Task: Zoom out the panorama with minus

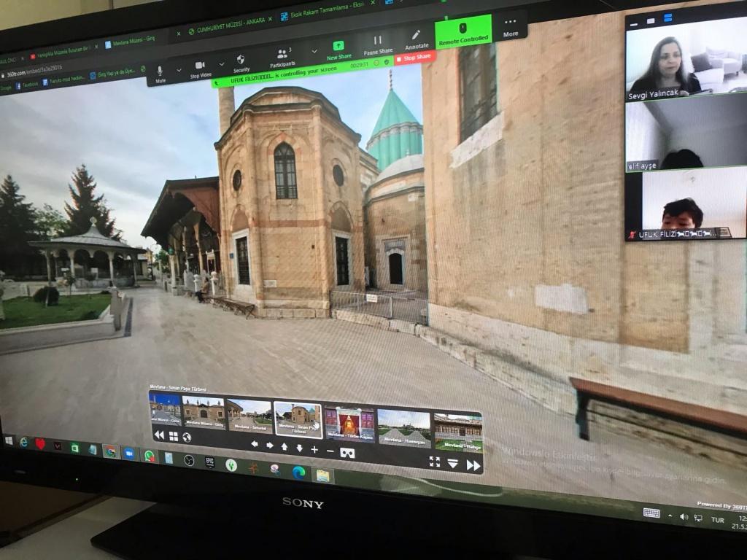Action: 330,451
